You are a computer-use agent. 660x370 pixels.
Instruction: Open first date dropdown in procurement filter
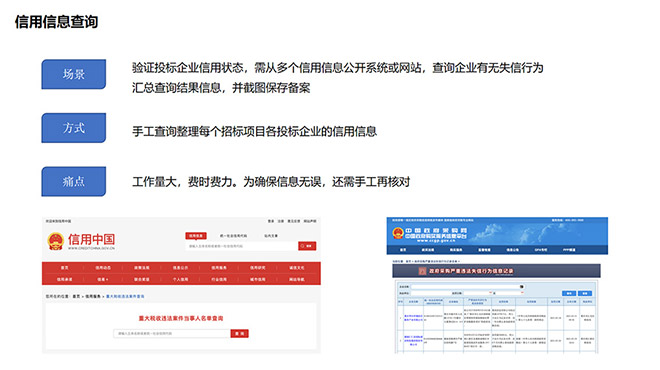477,293
